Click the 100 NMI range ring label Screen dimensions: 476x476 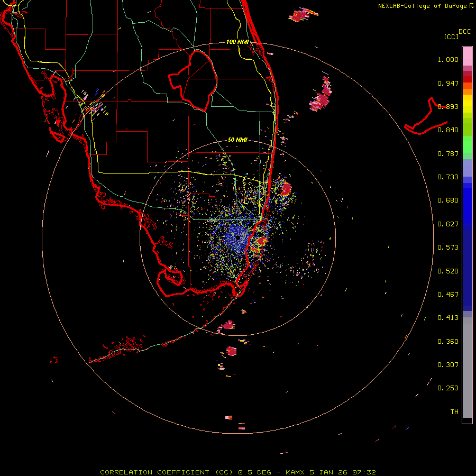tap(237, 42)
